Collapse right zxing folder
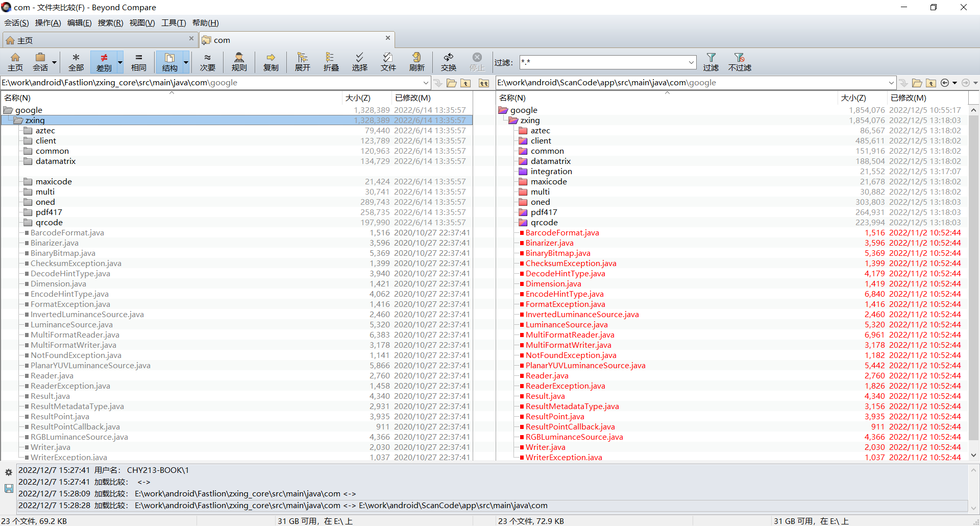This screenshot has width=980, height=526. click(513, 121)
